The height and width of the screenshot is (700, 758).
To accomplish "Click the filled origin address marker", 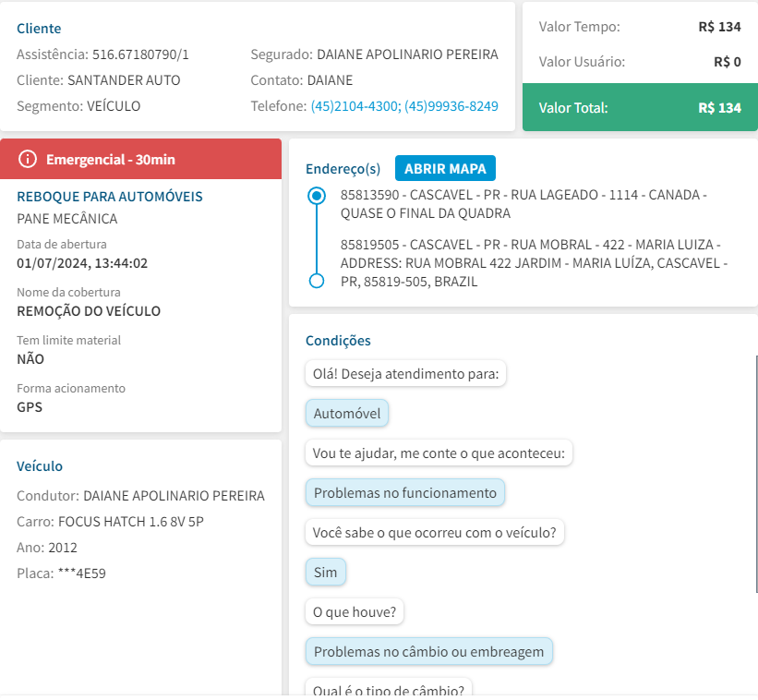I will 317,196.
